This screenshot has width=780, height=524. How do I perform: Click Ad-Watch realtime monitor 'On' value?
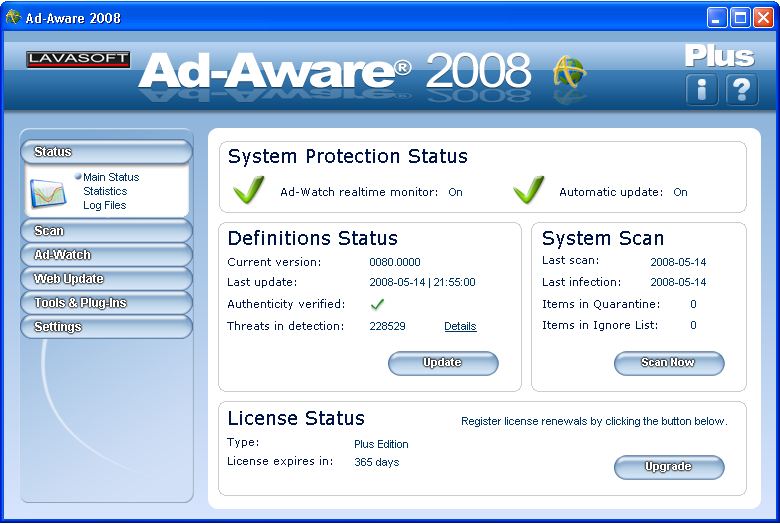(455, 192)
